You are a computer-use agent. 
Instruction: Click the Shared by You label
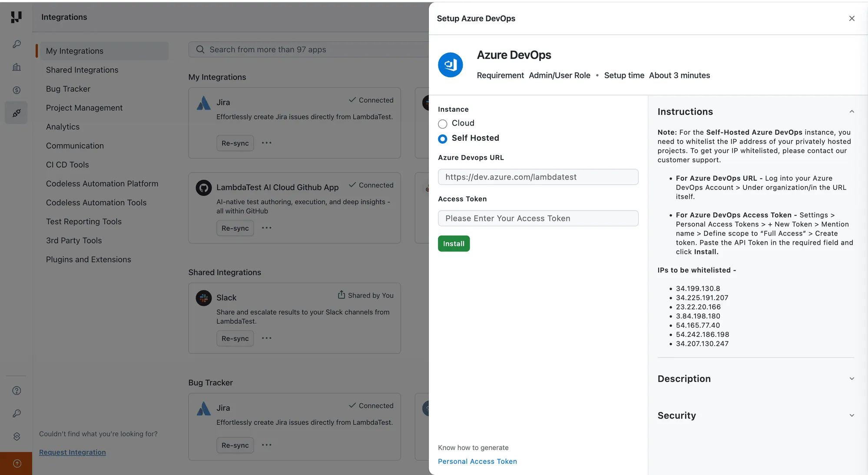point(371,296)
